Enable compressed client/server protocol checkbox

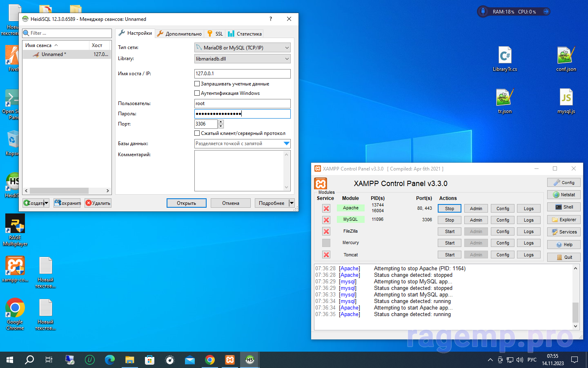[197, 133]
